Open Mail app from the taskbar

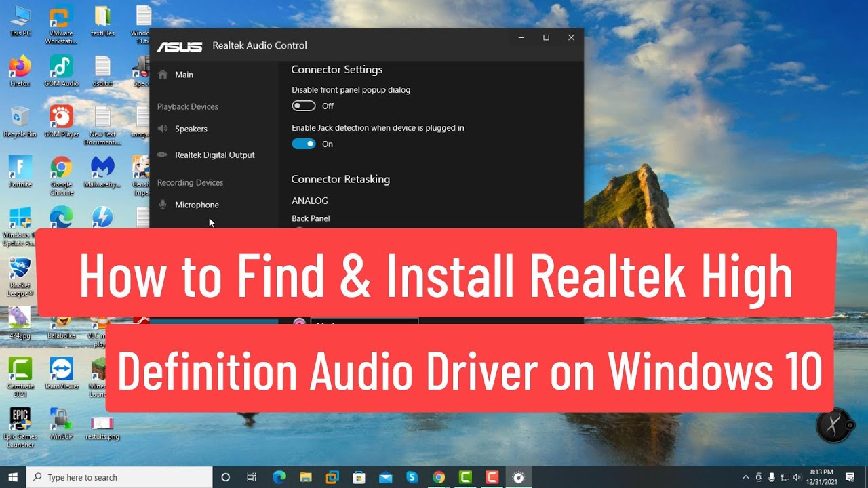click(x=385, y=477)
